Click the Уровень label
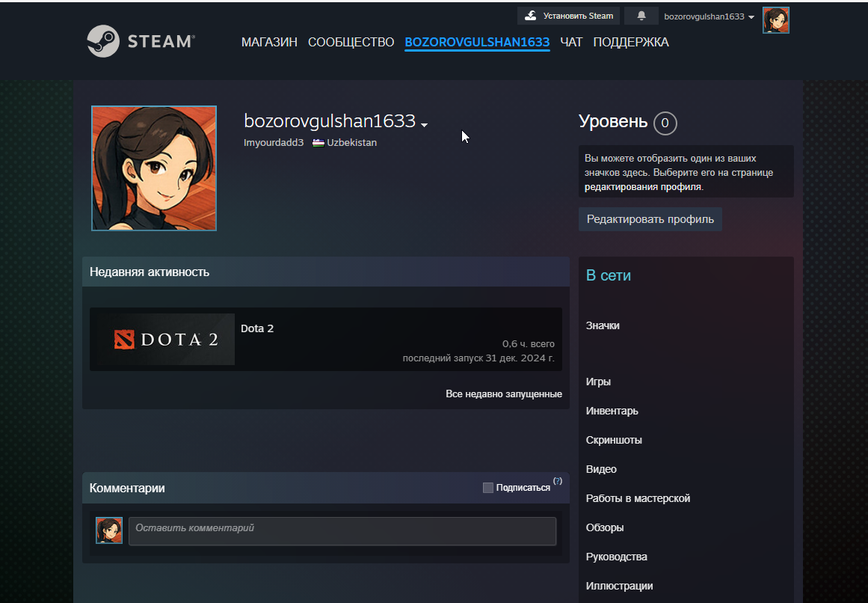 [613, 121]
